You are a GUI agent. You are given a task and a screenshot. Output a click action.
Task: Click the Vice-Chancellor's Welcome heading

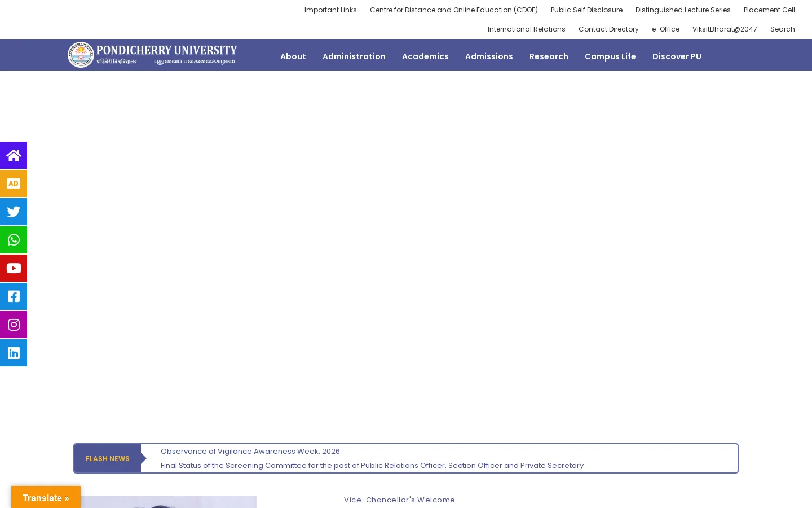399,500
